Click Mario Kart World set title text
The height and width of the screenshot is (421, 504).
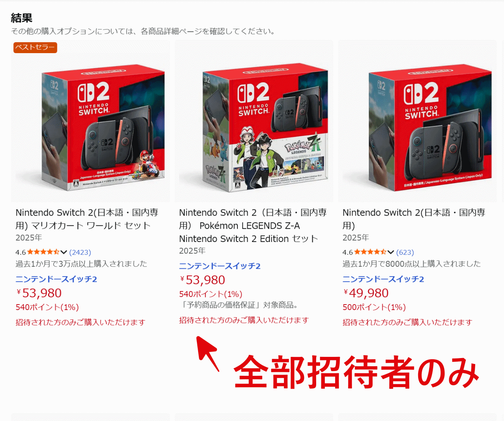(87, 219)
